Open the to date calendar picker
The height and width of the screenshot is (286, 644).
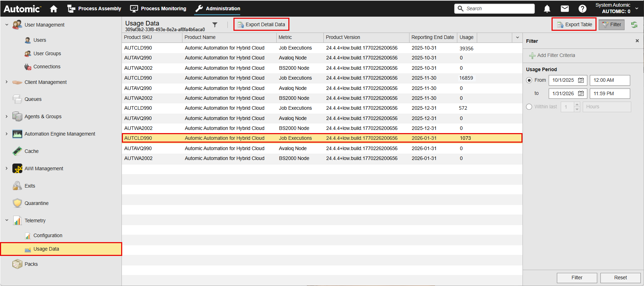pos(581,93)
